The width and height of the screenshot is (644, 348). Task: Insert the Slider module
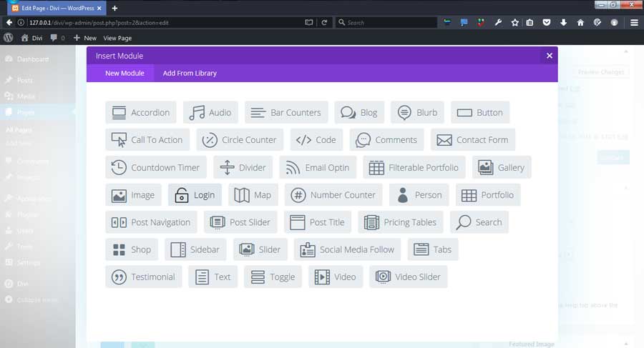(x=260, y=249)
